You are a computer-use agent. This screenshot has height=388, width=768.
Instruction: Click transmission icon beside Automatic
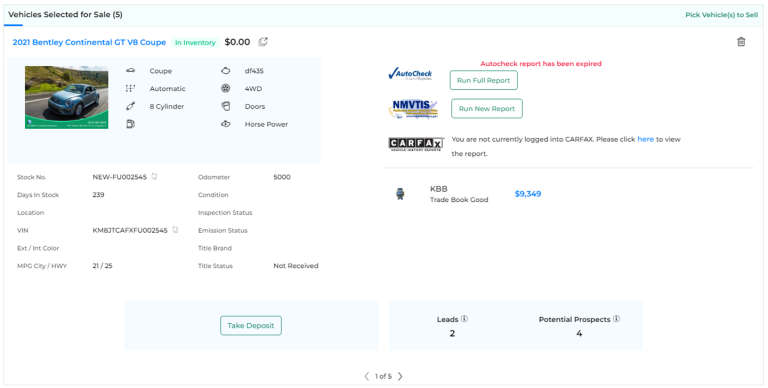[130, 89]
